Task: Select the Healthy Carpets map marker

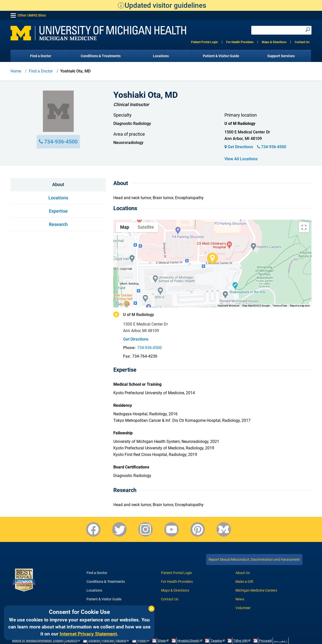Action: 253,247
